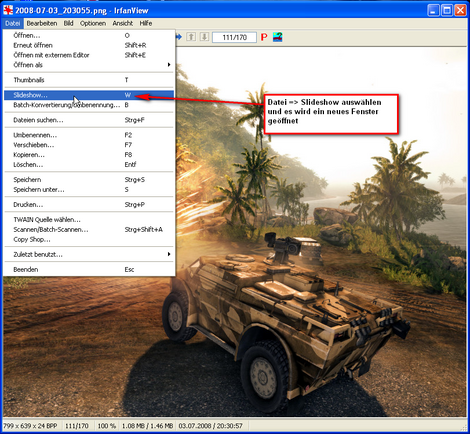Click the 100 % zoom status entry
The width and height of the screenshot is (470, 434).
(106, 426)
